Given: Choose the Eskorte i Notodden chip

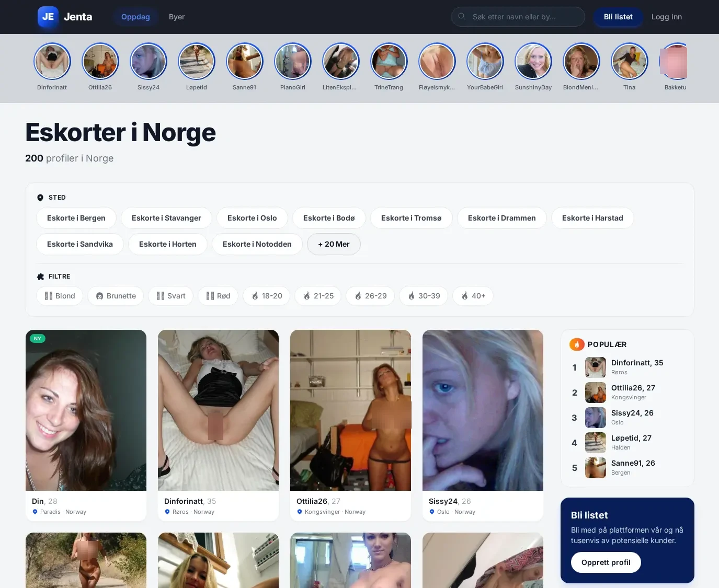Looking at the screenshot, I should point(257,244).
